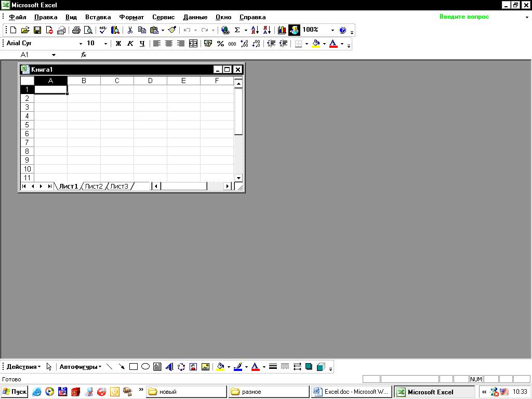Switch to the Лист3 sheet tab
The height and width of the screenshot is (399, 532).
click(119, 187)
